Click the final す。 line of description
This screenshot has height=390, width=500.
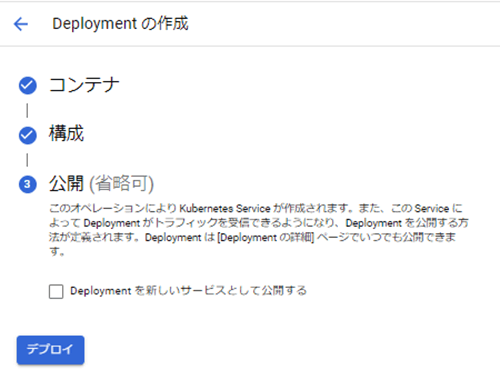point(57,252)
